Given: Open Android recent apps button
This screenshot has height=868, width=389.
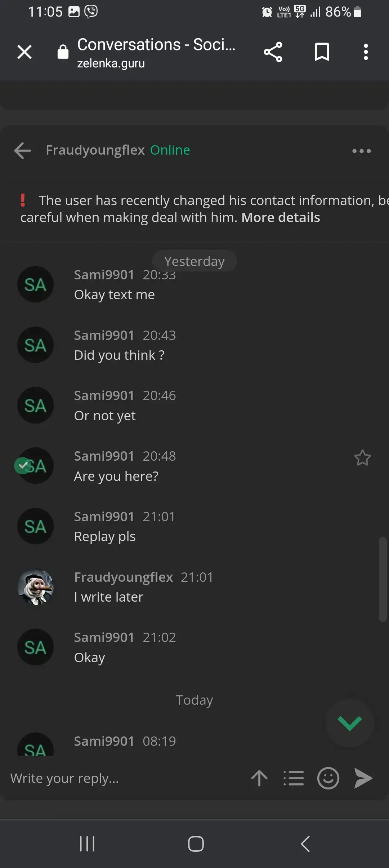Looking at the screenshot, I should click(87, 844).
